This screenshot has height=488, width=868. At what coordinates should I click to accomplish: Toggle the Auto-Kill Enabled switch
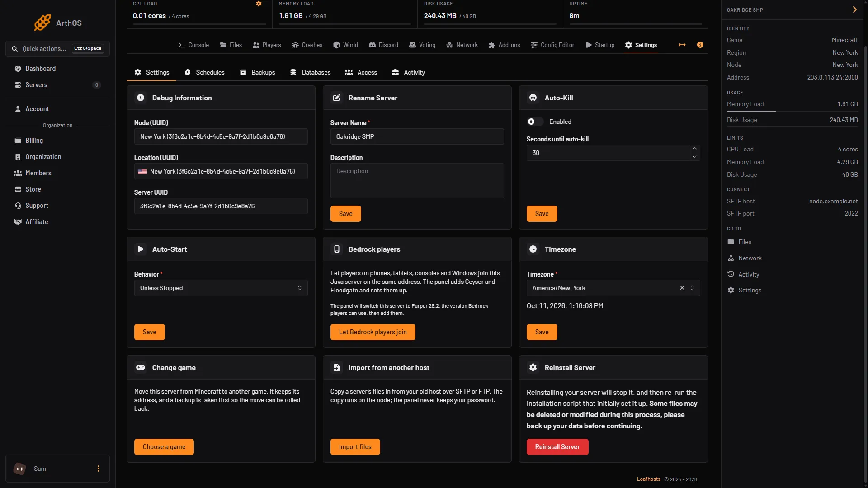pyautogui.click(x=535, y=122)
